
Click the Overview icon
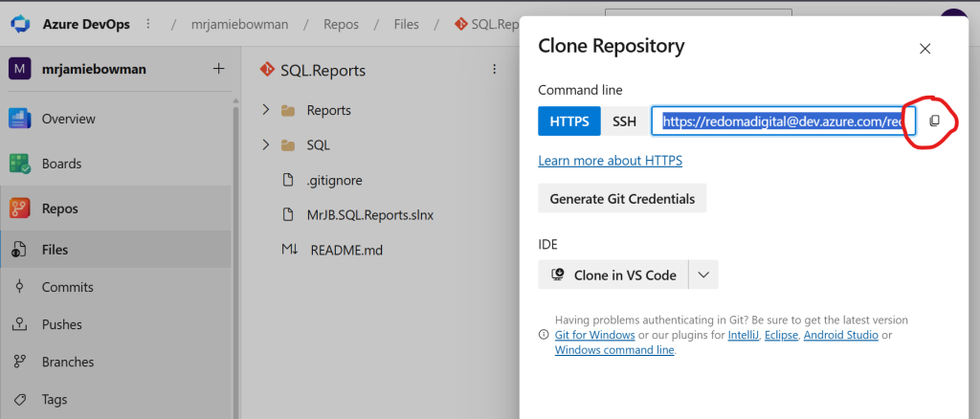coord(20,119)
